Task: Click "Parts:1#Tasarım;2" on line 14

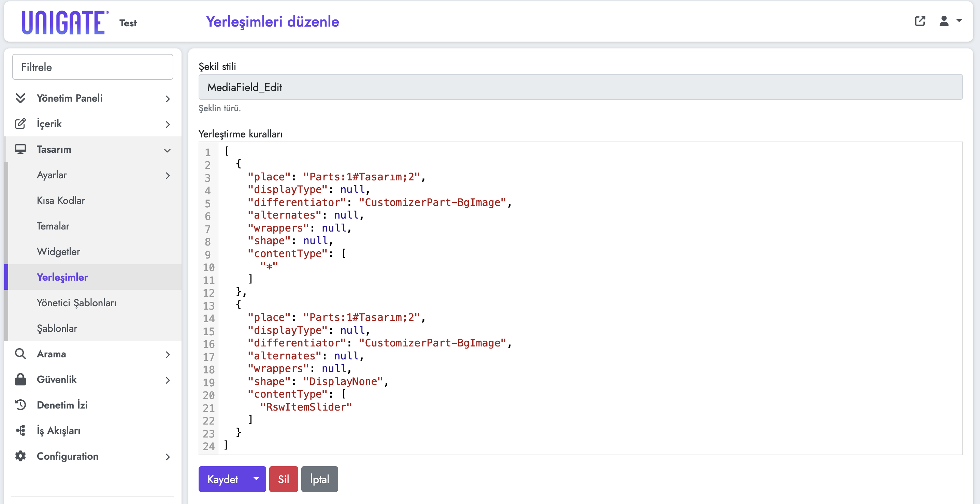Action: pos(361,317)
